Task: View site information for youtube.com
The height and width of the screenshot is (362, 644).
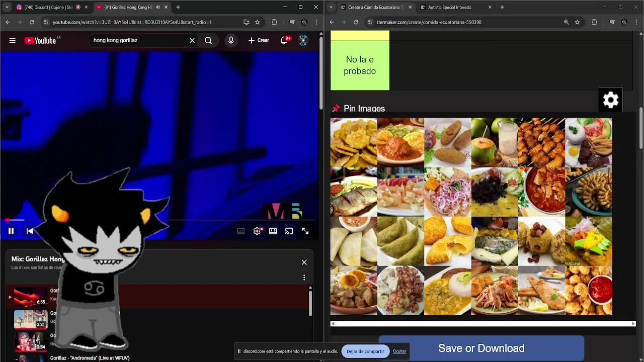Action: click(46, 22)
